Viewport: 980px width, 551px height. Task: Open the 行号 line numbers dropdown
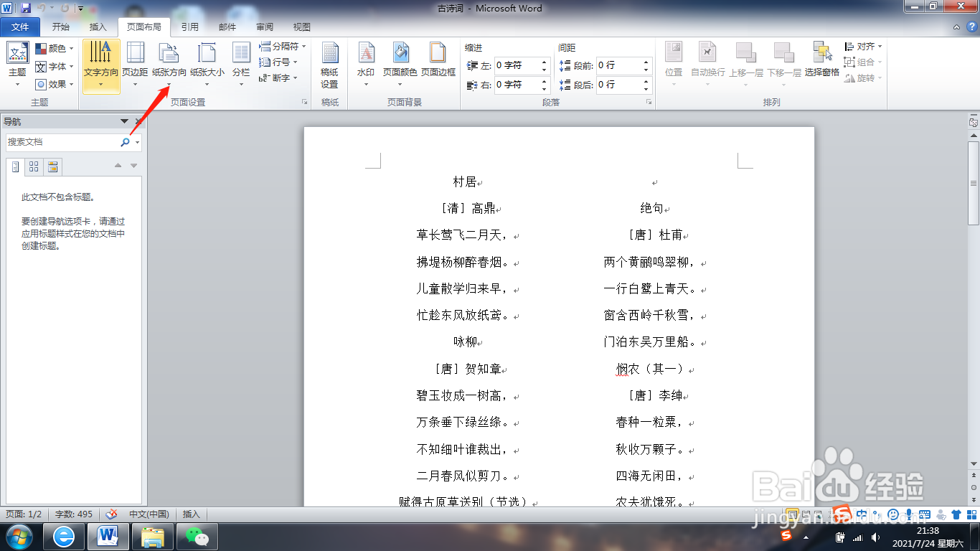coord(278,62)
